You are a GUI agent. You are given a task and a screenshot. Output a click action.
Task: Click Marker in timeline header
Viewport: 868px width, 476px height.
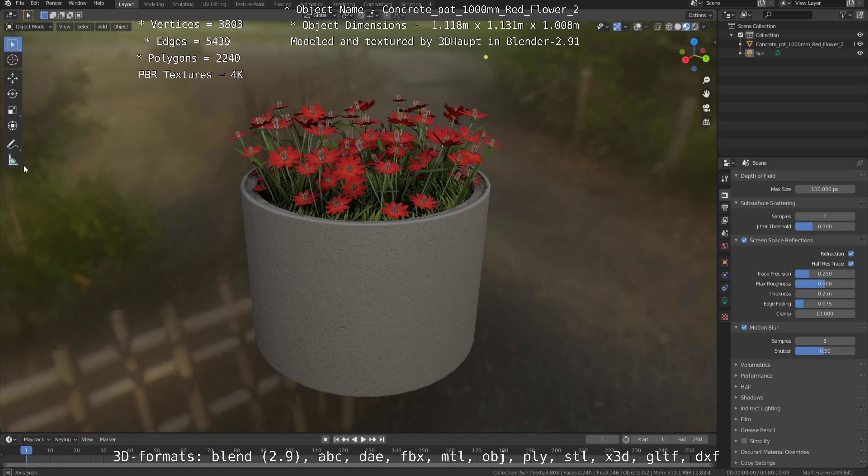[107, 439]
